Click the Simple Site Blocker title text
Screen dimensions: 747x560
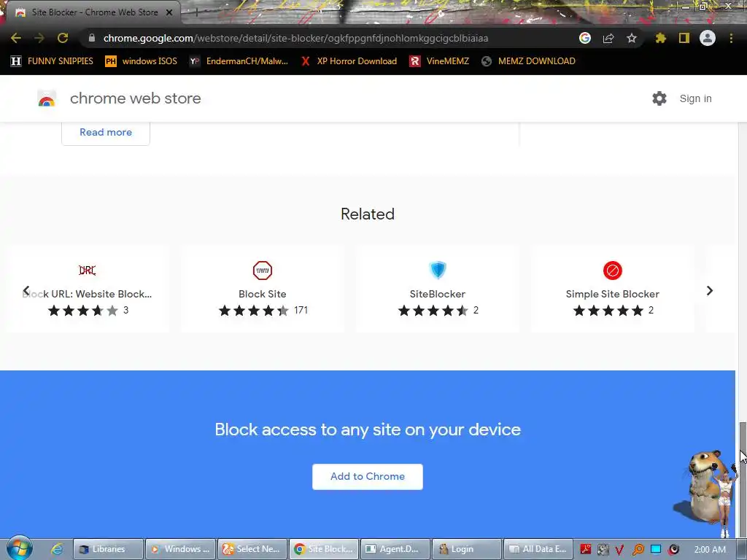(x=613, y=294)
